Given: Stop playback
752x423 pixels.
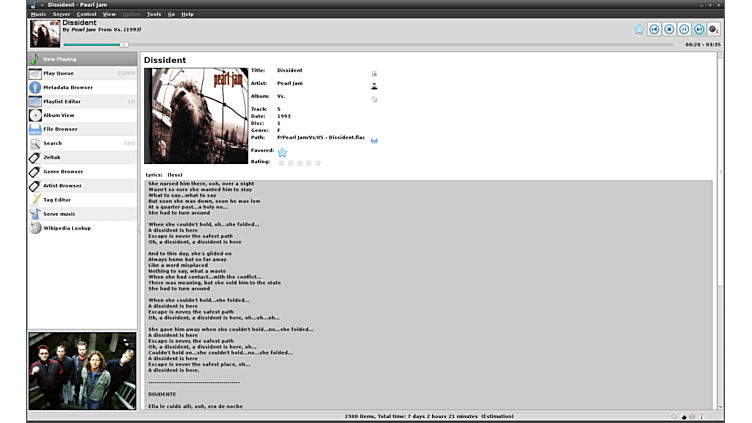Looking at the screenshot, I should (669, 29).
